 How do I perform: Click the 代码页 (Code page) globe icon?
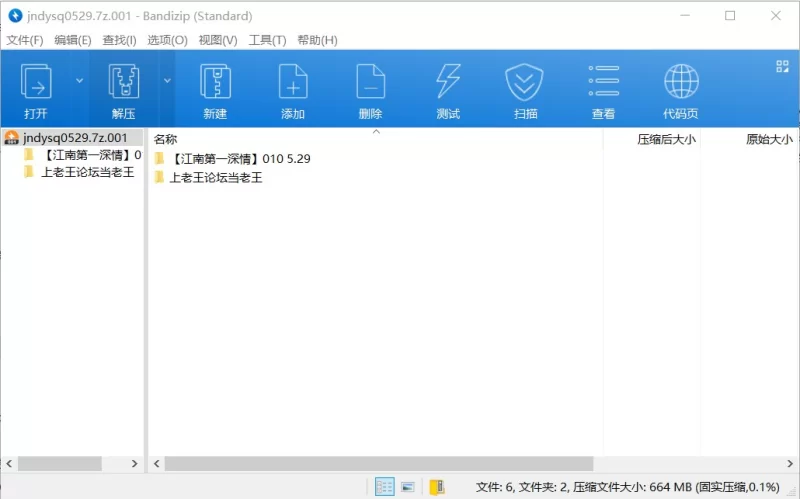[x=681, y=82]
